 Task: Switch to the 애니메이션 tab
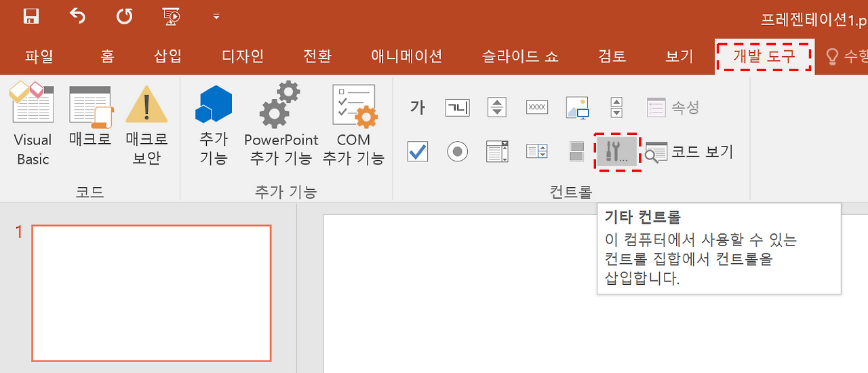407,56
